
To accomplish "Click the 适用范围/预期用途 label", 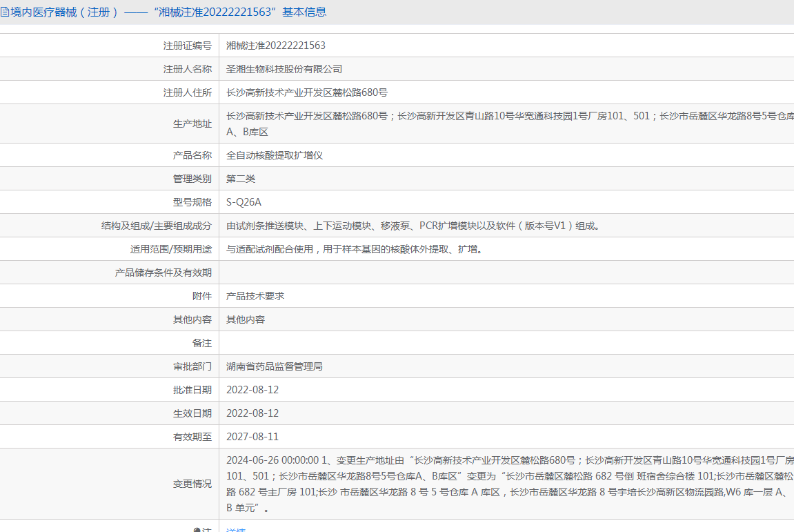I will pos(171,249).
